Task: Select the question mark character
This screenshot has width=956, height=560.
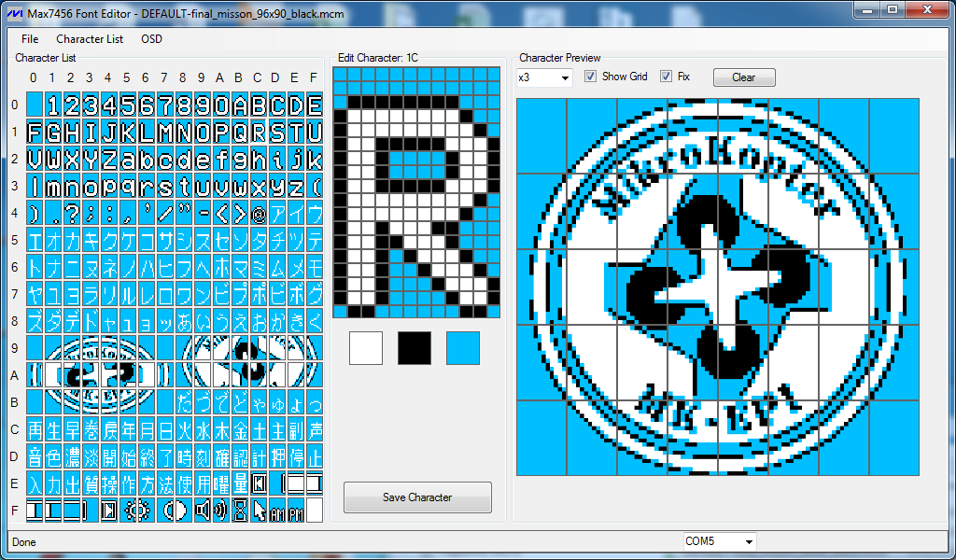Action: [71, 213]
